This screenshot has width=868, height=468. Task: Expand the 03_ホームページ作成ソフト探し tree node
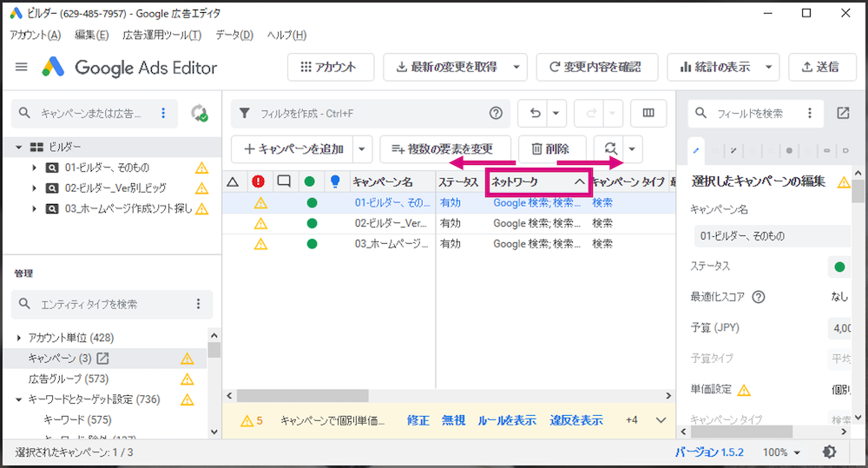click(34, 208)
